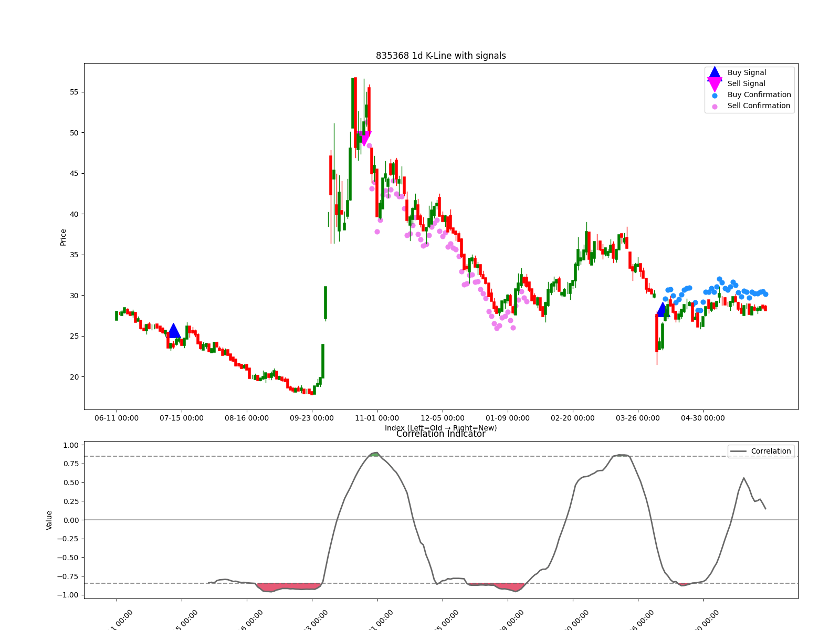Click the blue Buy Signal triangle near 07-15
The image size is (840, 630).
tap(174, 331)
